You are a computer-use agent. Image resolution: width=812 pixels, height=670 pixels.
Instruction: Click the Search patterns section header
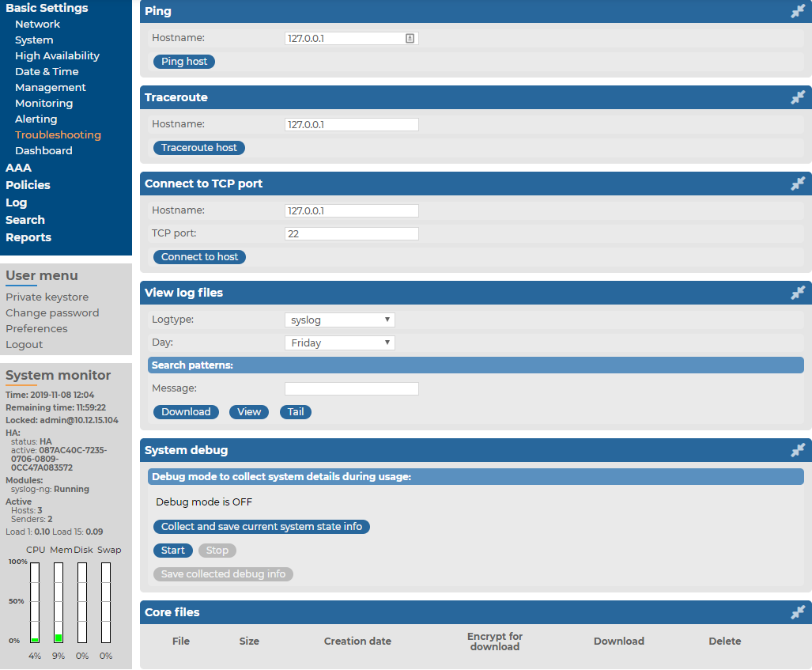click(x=475, y=365)
